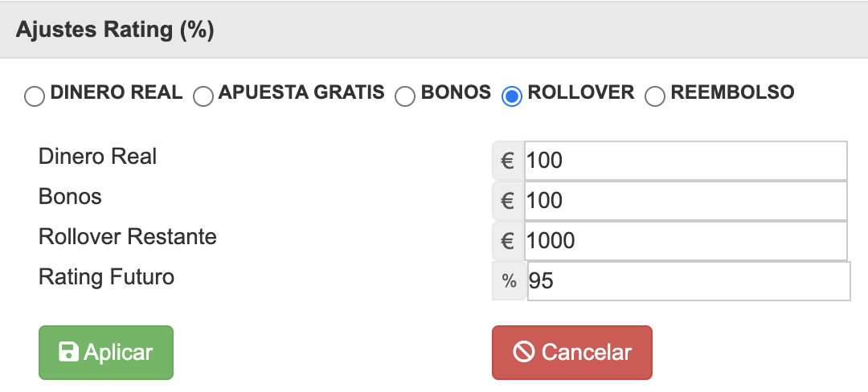This screenshot has height=392, width=868.
Task: Choose the BONOS radio button
Action: (405, 96)
